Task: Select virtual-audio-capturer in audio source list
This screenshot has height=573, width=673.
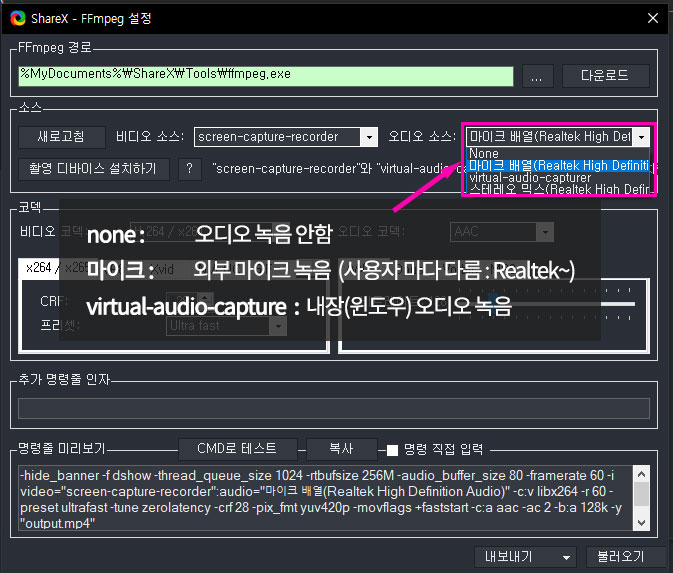Action: (558, 178)
